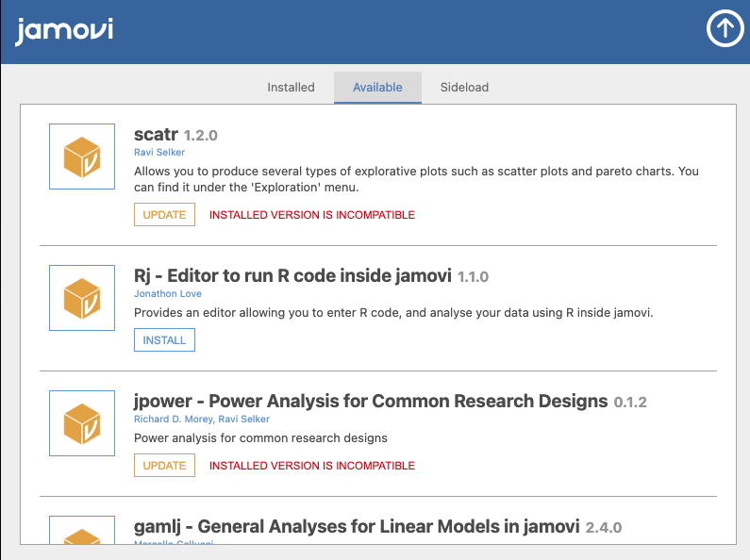
Task: Click the up-arrow hide icon in header
Action: click(725, 29)
